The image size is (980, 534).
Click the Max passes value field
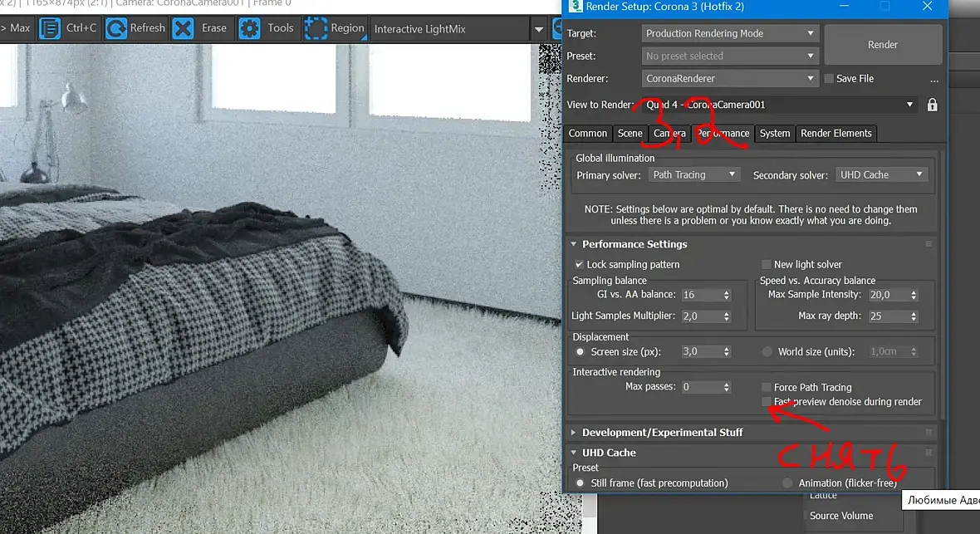tap(701, 387)
